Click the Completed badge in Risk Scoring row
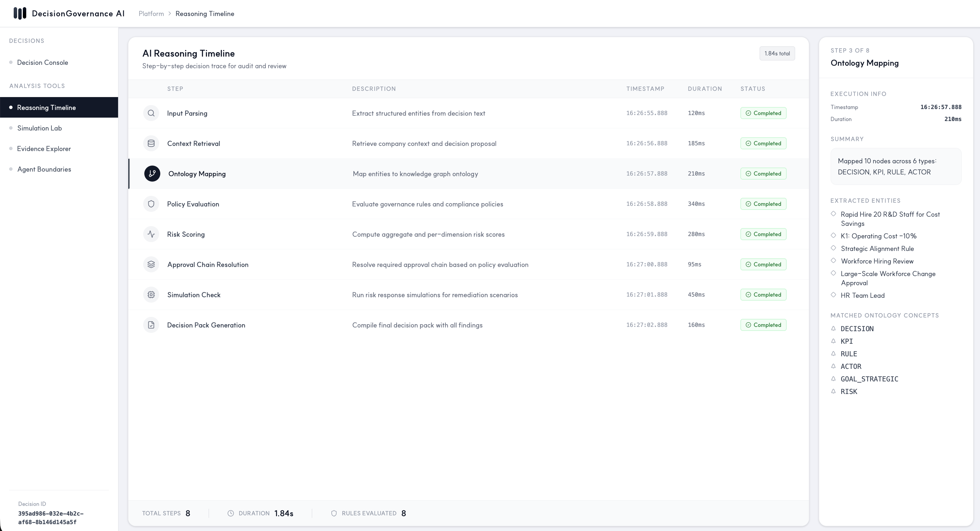This screenshot has width=980, height=531. [763, 234]
